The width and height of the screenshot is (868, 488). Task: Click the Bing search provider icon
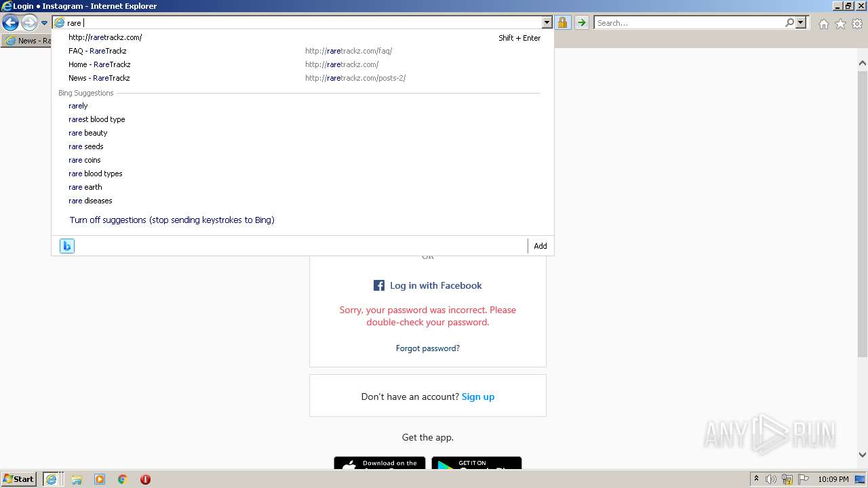tap(66, 246)
